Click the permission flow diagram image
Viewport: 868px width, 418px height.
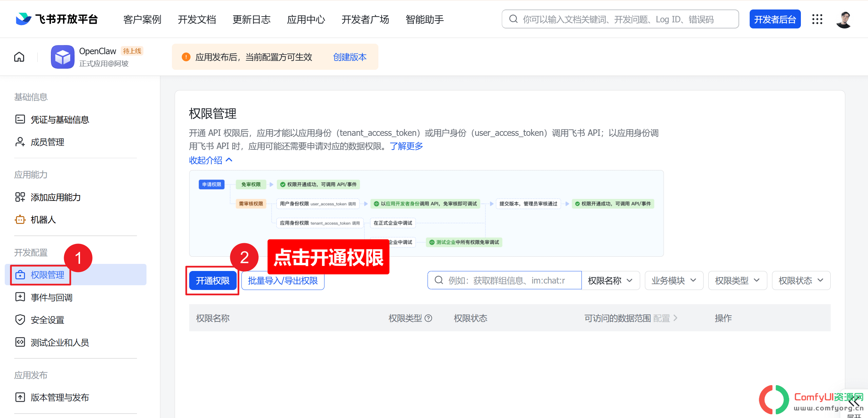426,213
